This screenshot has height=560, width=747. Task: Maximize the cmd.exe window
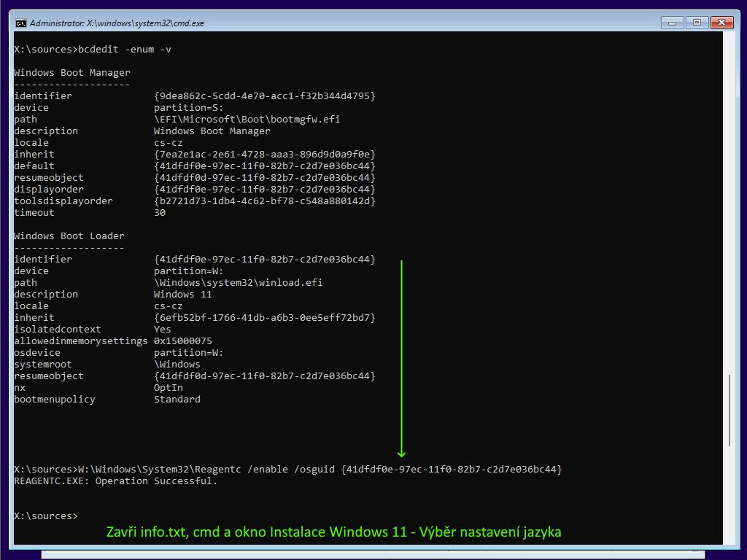(x=697, y=23)
